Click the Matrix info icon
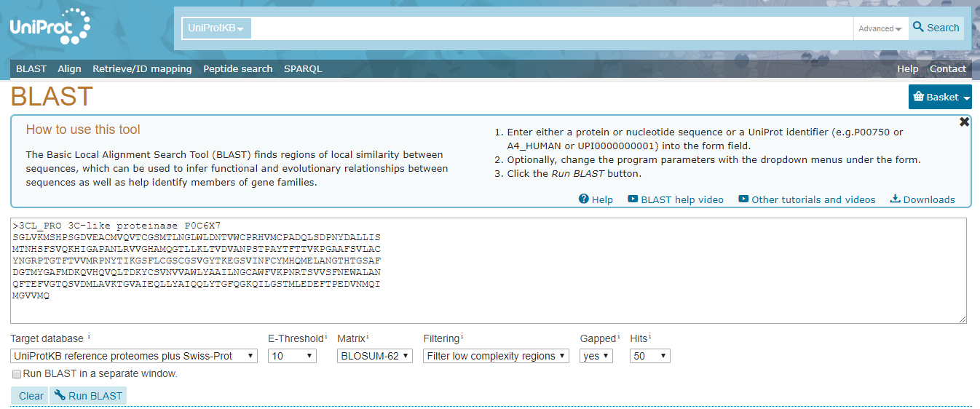This screenshot has height=409, width=980. click(x=368, y=337)
